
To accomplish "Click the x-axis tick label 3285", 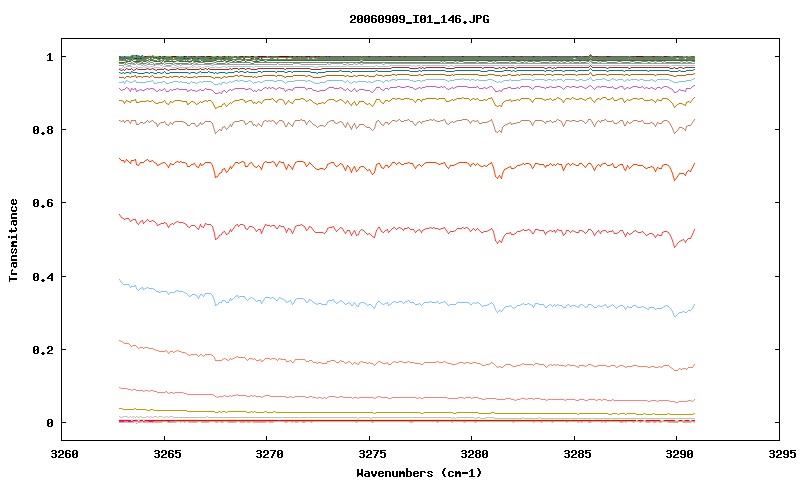I will pos(577,453).
